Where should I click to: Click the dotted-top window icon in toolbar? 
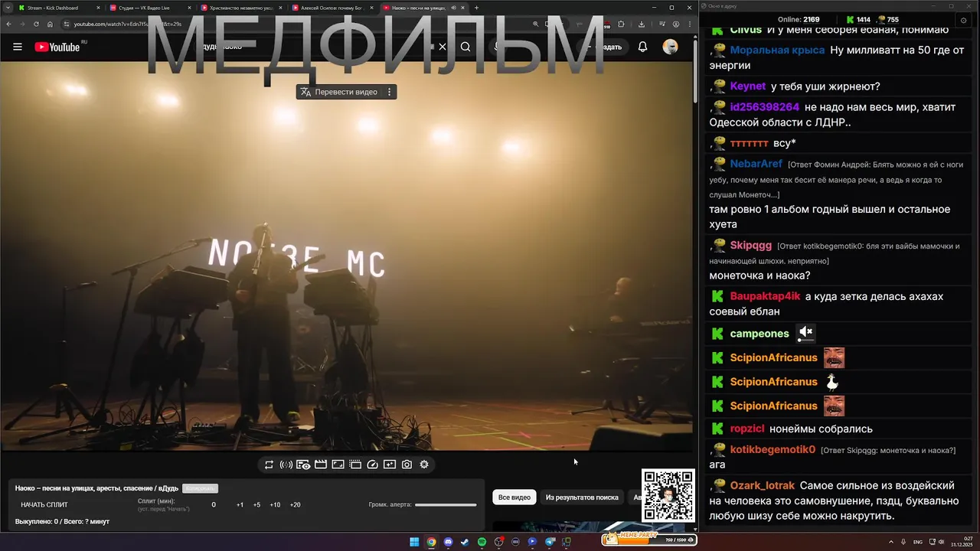(x=355, y=465)
